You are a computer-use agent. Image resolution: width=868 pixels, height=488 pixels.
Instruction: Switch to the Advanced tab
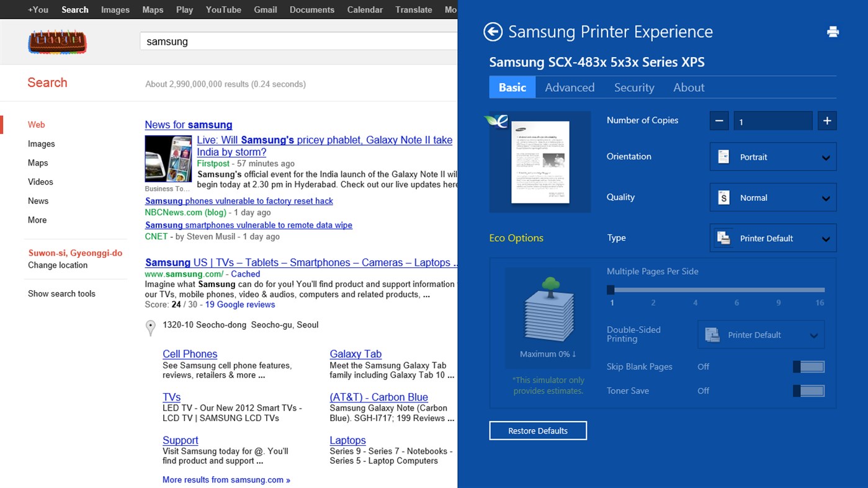point(569,87)
